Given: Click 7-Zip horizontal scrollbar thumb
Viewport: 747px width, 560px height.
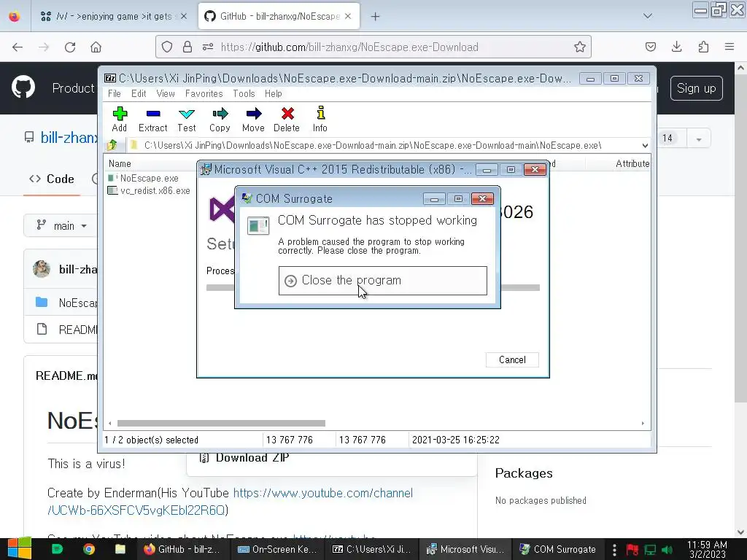Looking at the screenshot, I should pos(221,424).
